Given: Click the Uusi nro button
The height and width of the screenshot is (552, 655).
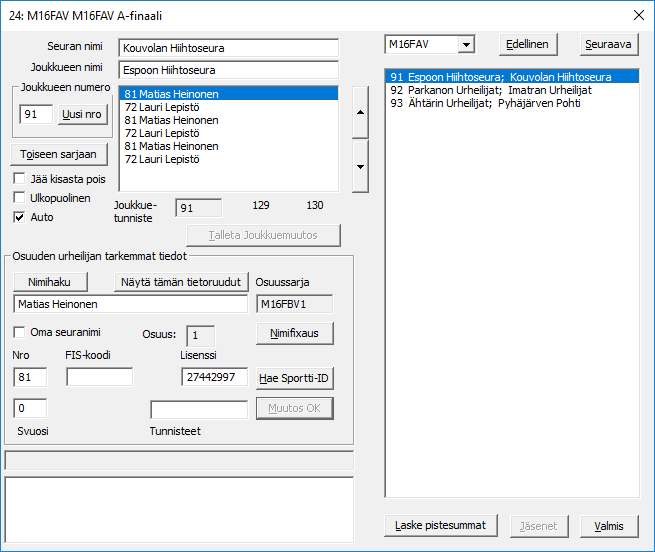Looking at the screenshot, I should (81, 115).
